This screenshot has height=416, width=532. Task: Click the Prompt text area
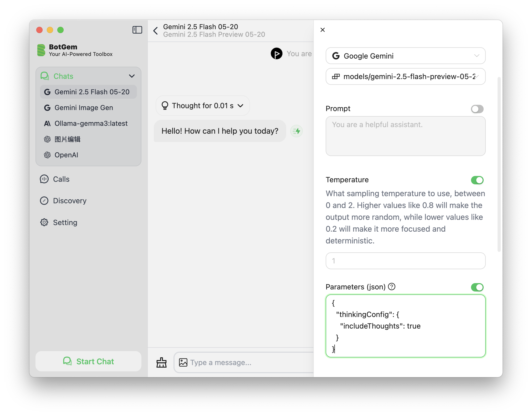[406, 136]
